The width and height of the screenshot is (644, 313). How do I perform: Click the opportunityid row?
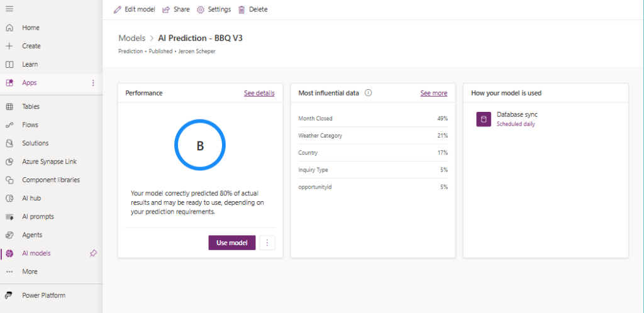373,187
